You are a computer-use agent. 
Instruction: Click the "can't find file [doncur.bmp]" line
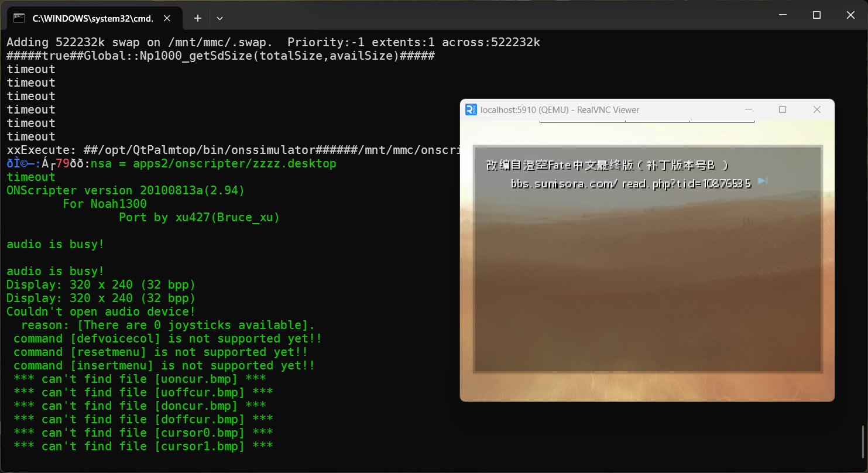[x=140, y=406]
